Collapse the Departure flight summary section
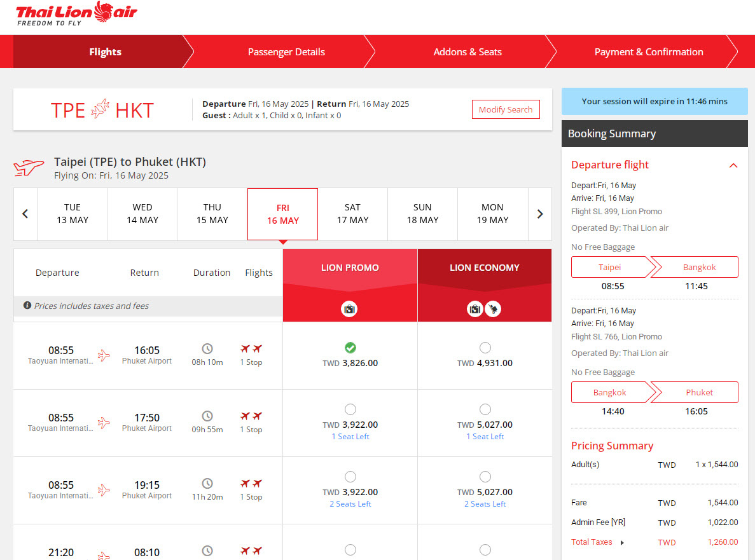This screenshot has height=560, width=755. pyautogui.click(x=733, y=165)
